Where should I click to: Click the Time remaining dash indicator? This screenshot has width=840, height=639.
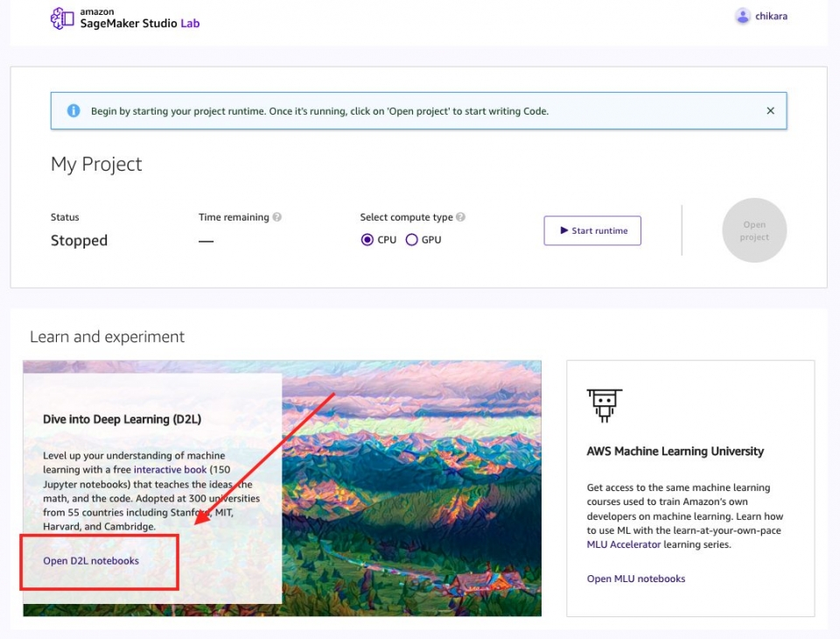(205, 240)
